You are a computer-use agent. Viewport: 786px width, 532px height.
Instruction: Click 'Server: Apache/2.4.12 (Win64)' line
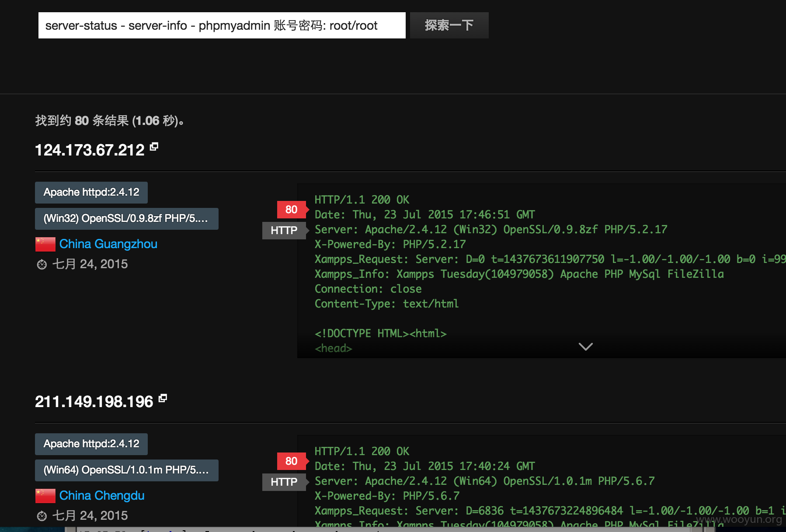coord(485,481)
